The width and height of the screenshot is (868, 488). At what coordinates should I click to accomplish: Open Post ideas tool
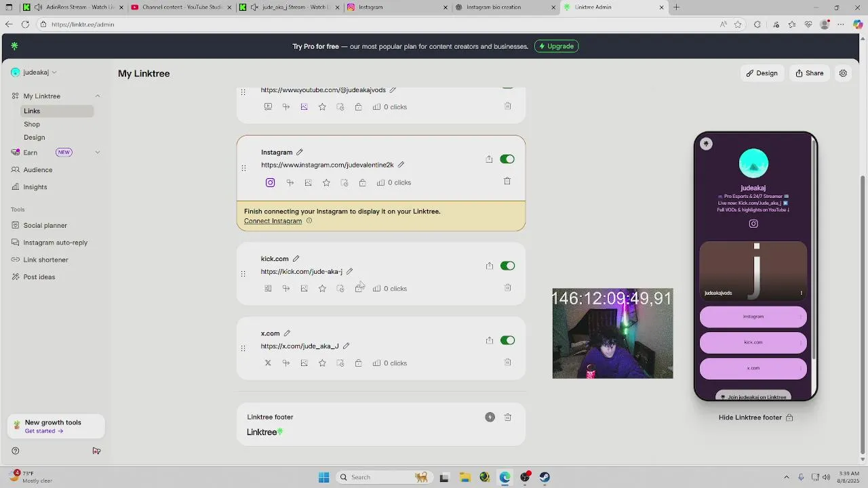(39, 277)
